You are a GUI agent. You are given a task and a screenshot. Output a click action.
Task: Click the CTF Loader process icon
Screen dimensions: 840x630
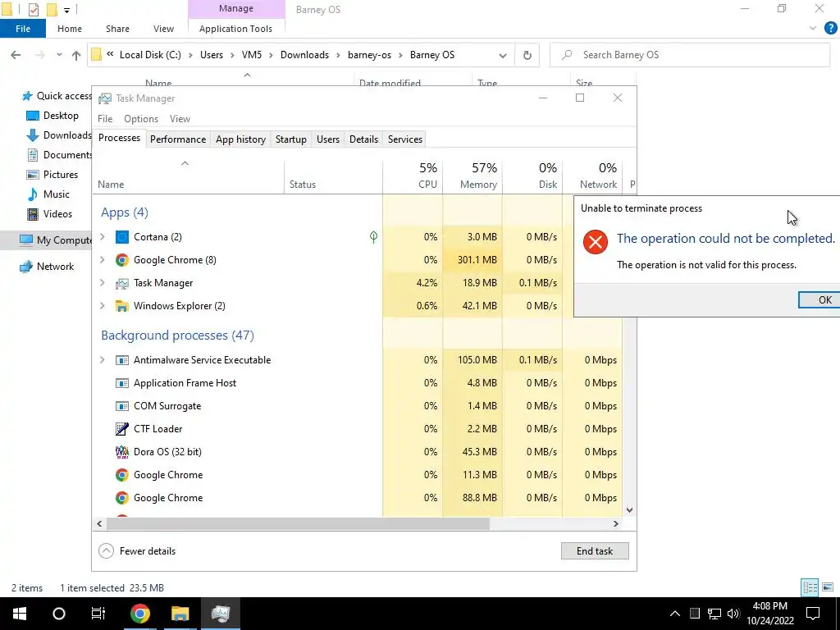pos(122,428)
